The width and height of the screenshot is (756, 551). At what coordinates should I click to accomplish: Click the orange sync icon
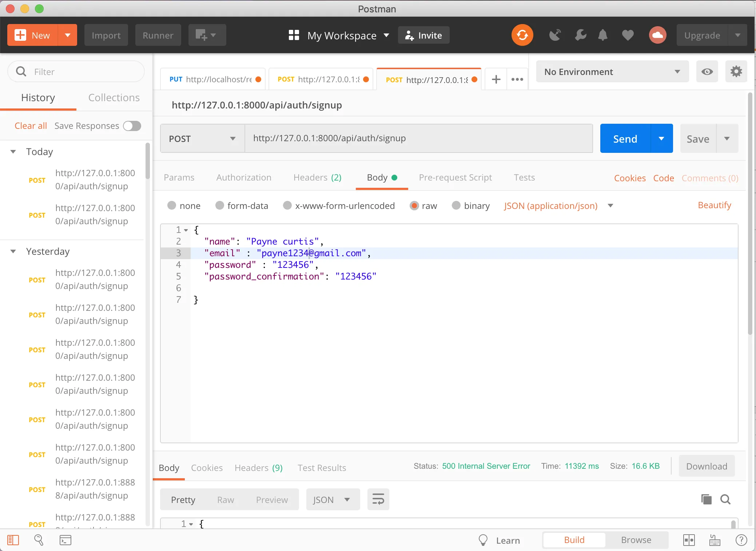[522, 35]
